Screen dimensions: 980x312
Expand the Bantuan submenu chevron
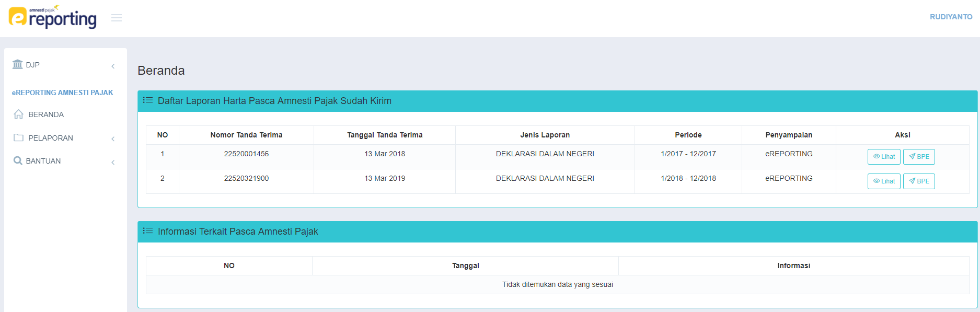point(113,162)
